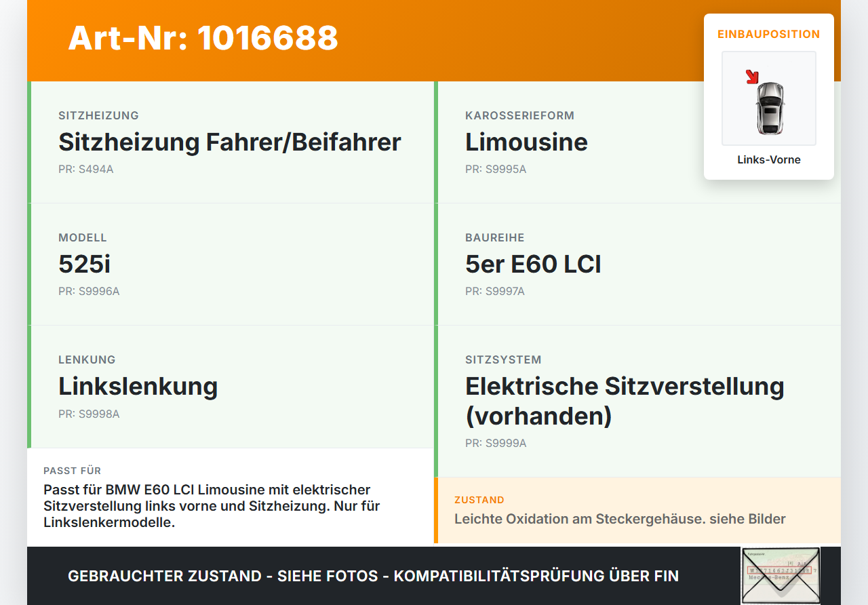Open the Fahrzeugschein envelope icon in the footer
868x605 pixels.
781,575
